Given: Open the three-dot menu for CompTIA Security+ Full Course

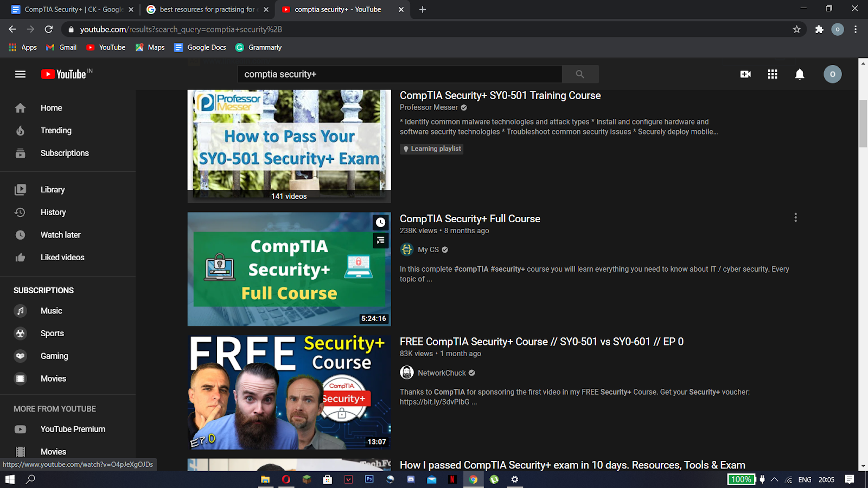Looking at the screenshot, I should [x=795, y=217].
